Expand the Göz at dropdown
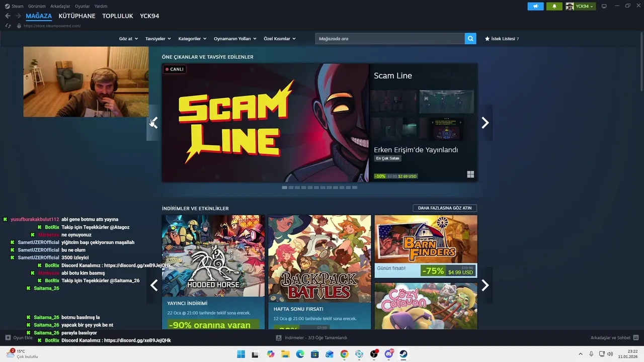 pyautogui.click(x=128, y=39)
